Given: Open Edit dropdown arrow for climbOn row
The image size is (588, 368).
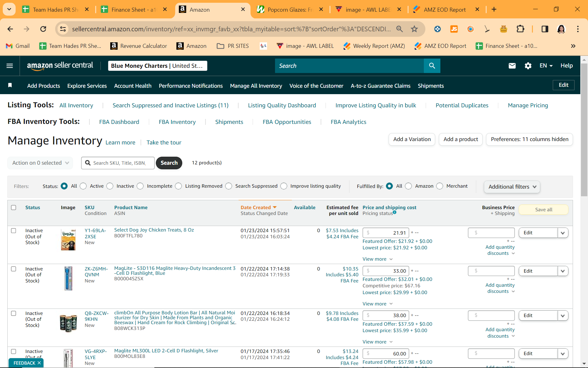Looking at the screenshot, I should (563, 316).
